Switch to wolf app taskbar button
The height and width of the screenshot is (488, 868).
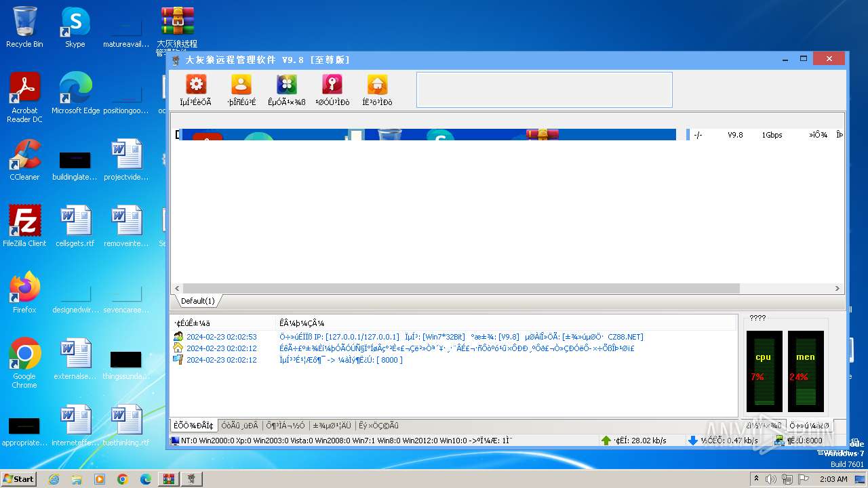pos(193,479)
